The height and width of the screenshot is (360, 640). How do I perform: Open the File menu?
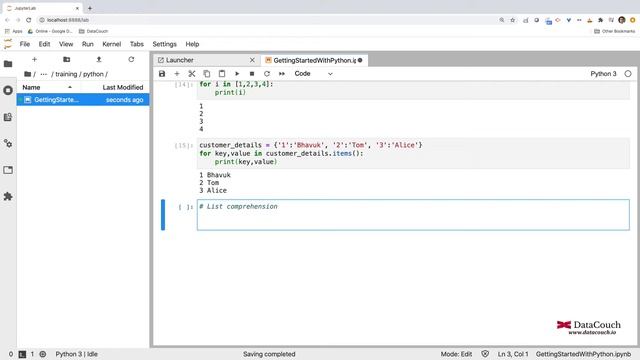pyautogui.click(x=24, y=44)
